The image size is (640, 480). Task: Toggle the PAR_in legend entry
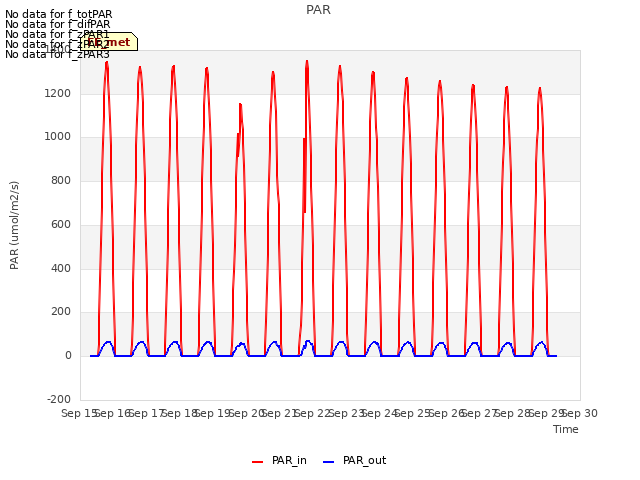coord(279,461)
